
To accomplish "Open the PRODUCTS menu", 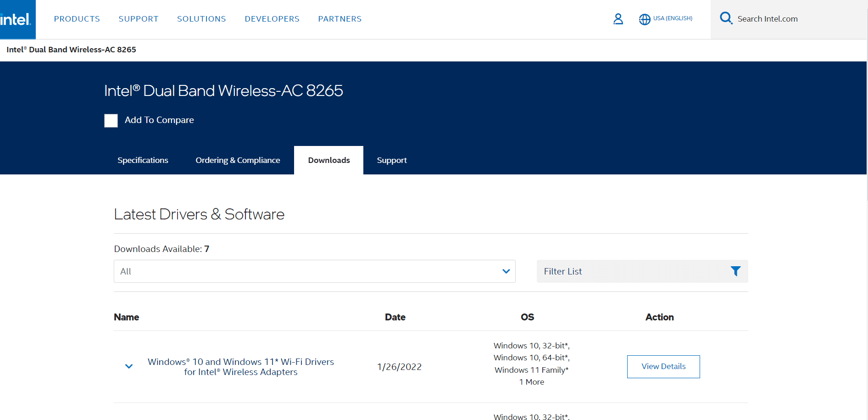I will pos(77,19).
